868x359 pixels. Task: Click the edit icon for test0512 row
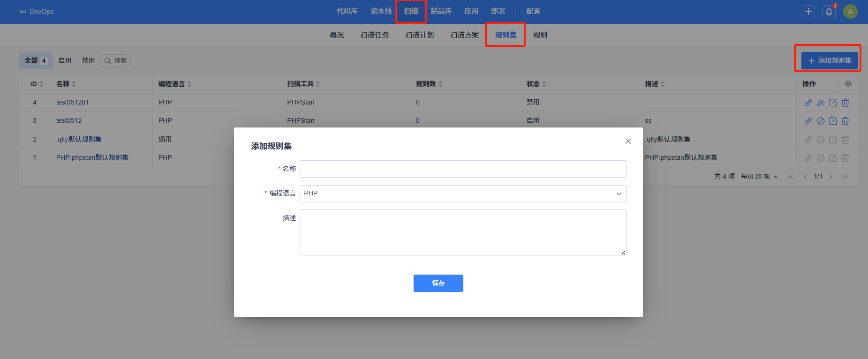833,121
